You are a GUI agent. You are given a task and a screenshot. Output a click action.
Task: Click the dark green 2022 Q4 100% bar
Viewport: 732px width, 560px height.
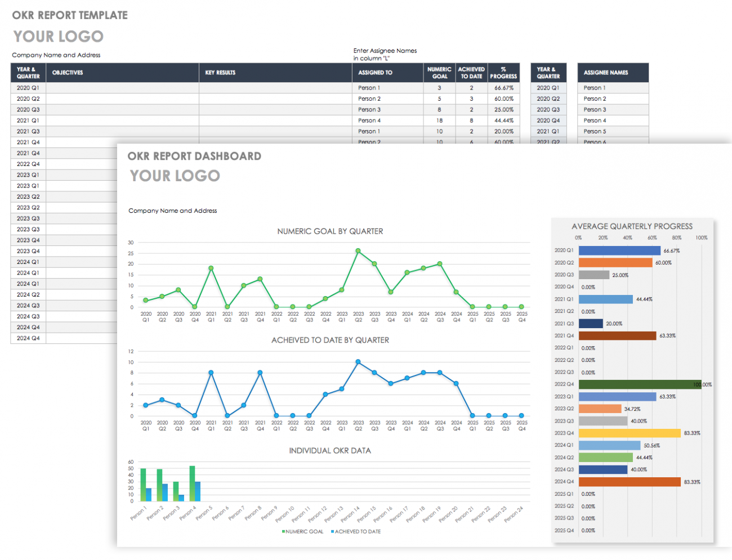coord(639,384)
